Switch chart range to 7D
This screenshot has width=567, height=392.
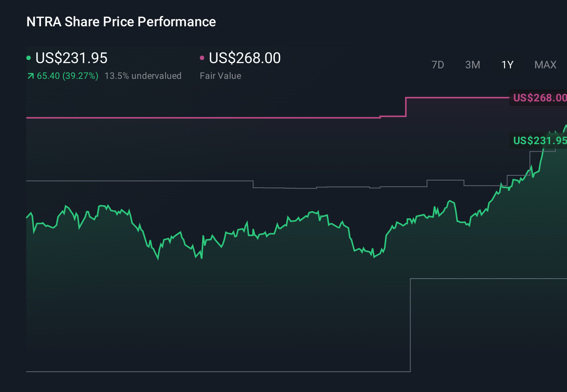pos(438,65)
